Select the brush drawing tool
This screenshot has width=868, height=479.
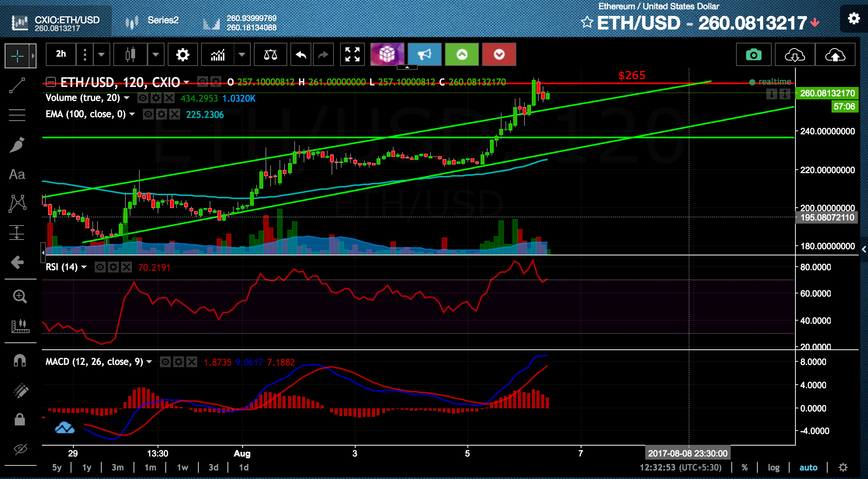point(17,145)
